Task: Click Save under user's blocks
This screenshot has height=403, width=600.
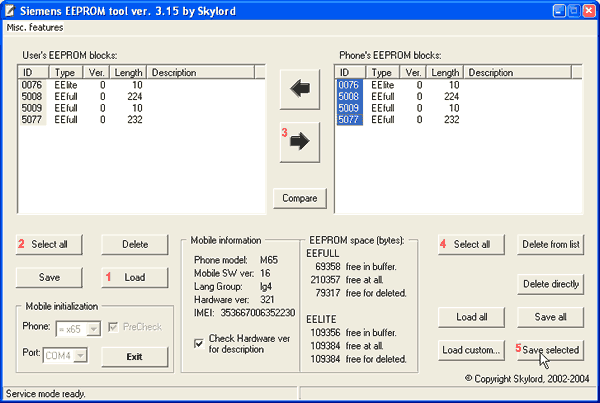Action: click(x=49, y=277)
